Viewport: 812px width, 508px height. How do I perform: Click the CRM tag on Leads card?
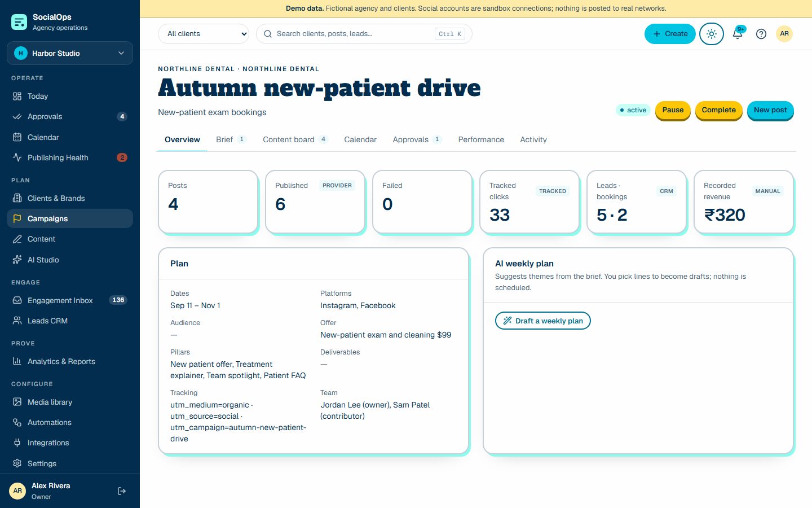click(667, 191)
